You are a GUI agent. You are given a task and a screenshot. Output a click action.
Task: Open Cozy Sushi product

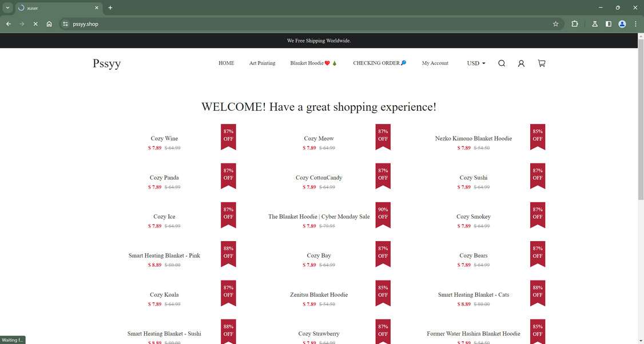pyautogui.click(x=474, y=177)
